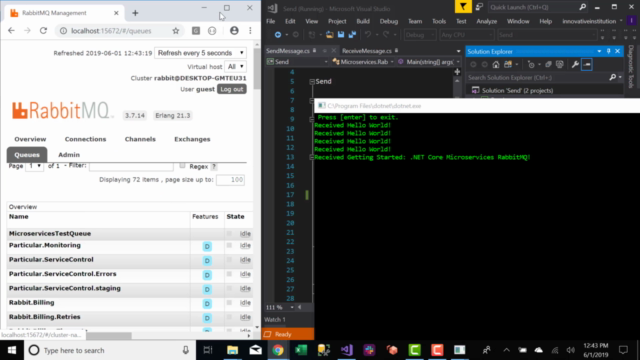Open the Rabbit.Billing.Retries queue link

[44, 317]
